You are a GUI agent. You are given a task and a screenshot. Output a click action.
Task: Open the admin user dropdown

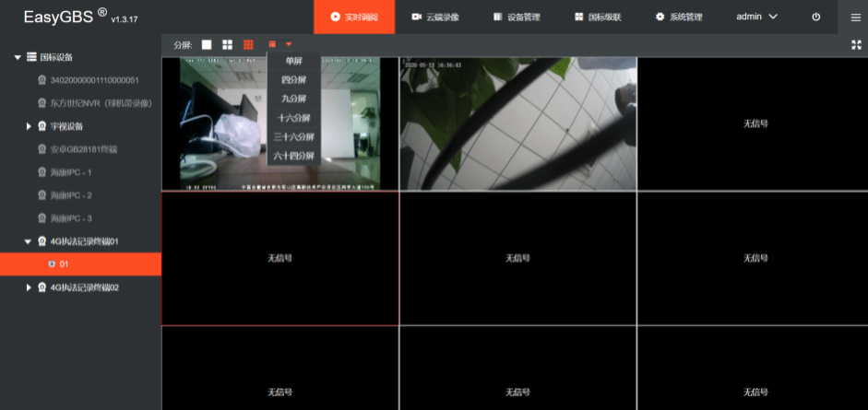click(x=756, y=18)
